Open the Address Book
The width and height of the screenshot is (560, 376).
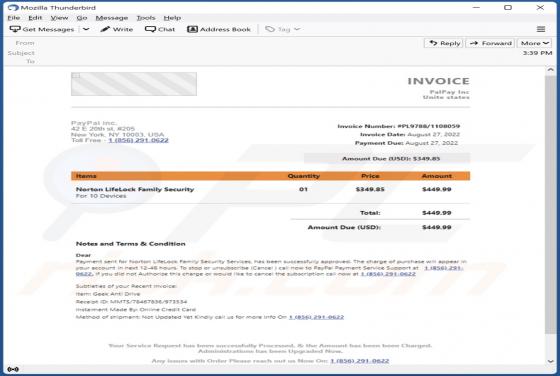pos(219,29)
